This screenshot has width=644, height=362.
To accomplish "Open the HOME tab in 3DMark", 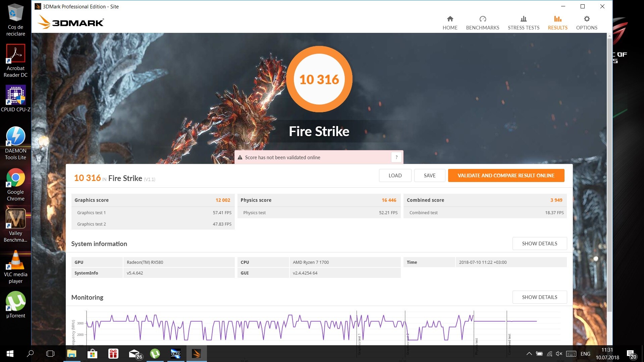I will (x=450, y=23).
